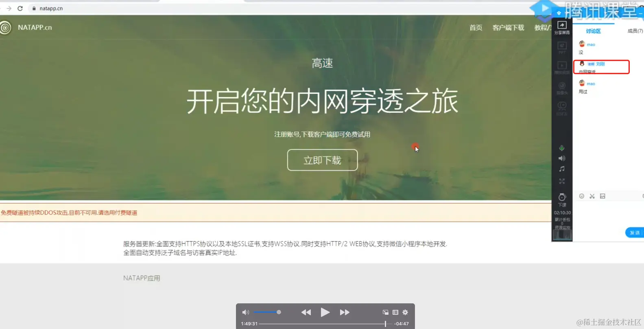Play the video
The height and width of the screenshot is (329, 644).
(x=325, y=312)
